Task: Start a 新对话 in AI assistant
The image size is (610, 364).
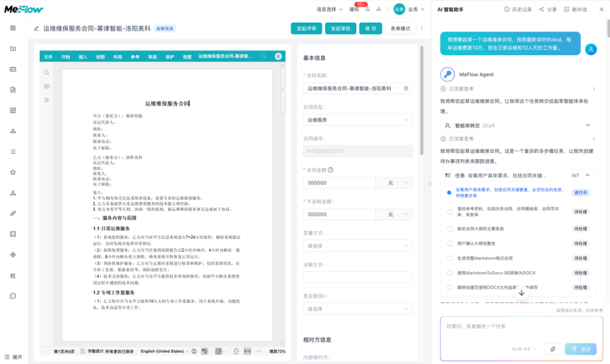Action: 576,10
